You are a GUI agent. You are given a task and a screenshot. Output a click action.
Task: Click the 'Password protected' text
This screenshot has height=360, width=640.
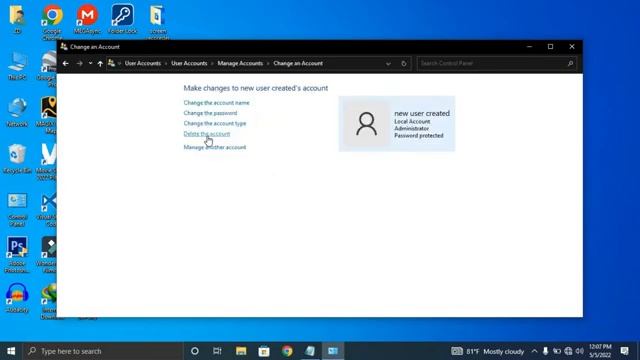point(419,136)
